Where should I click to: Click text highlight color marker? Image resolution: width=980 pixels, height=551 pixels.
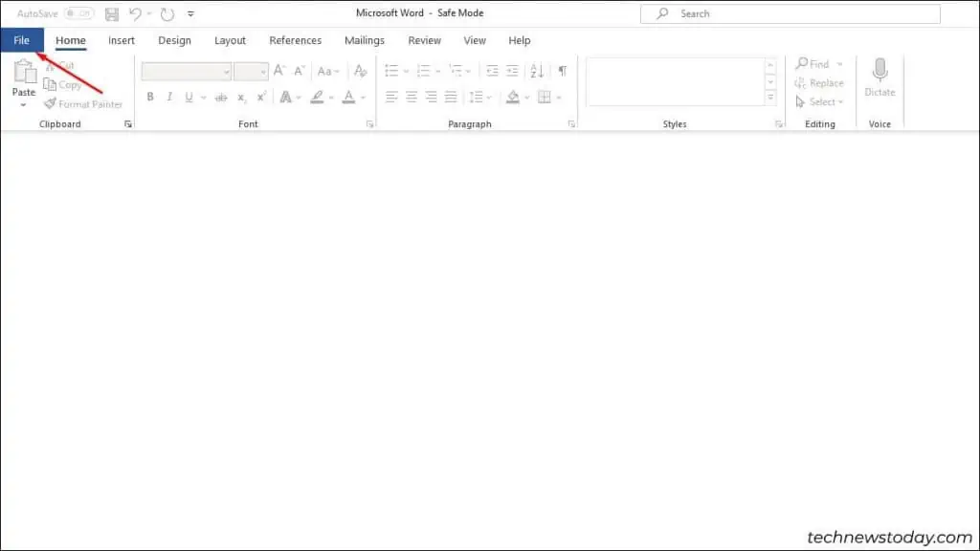tap(317, 97)
